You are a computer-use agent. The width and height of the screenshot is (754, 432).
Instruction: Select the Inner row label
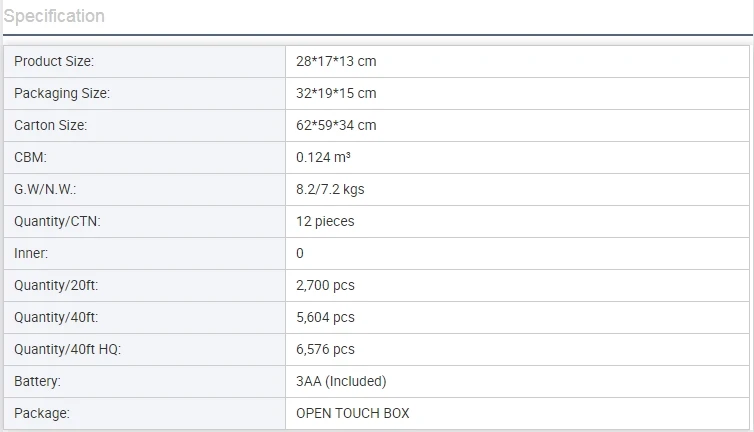click(31, 253)
